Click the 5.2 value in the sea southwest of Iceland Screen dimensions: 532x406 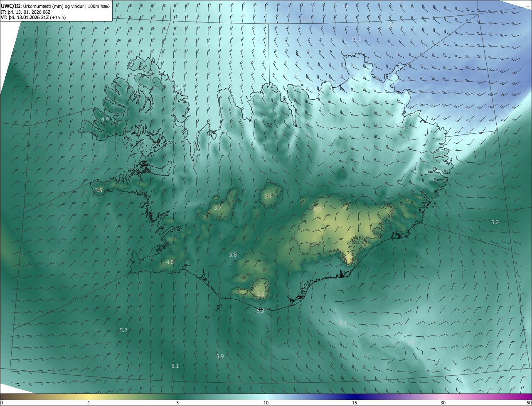[123, 330]
